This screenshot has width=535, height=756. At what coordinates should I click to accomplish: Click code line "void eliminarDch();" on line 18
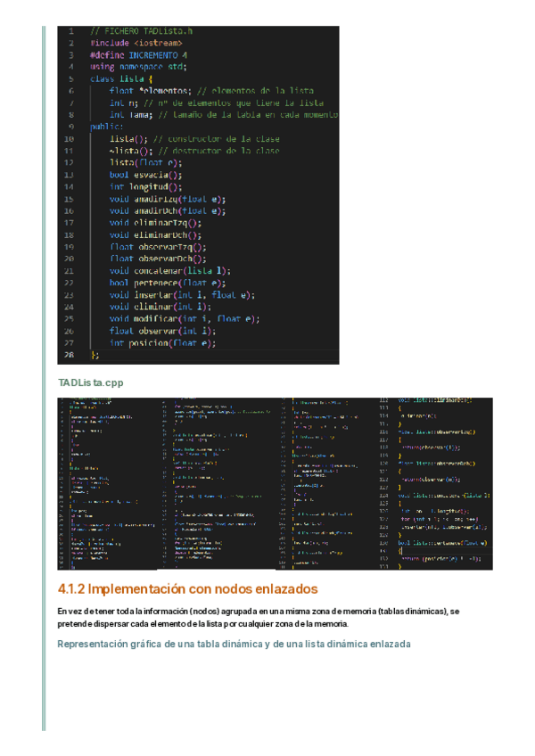click(155, 235)
